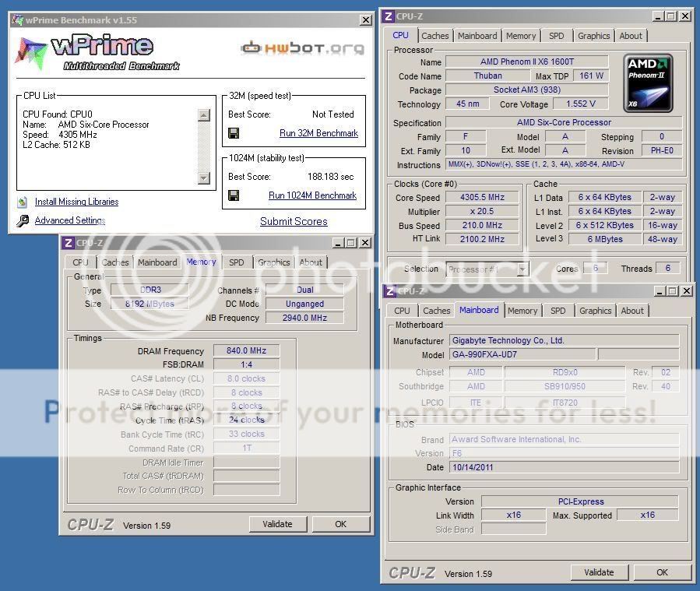Click the Core Voltage value '1.552 V'
The image size is (700, 591).
(x=581, y=104)
